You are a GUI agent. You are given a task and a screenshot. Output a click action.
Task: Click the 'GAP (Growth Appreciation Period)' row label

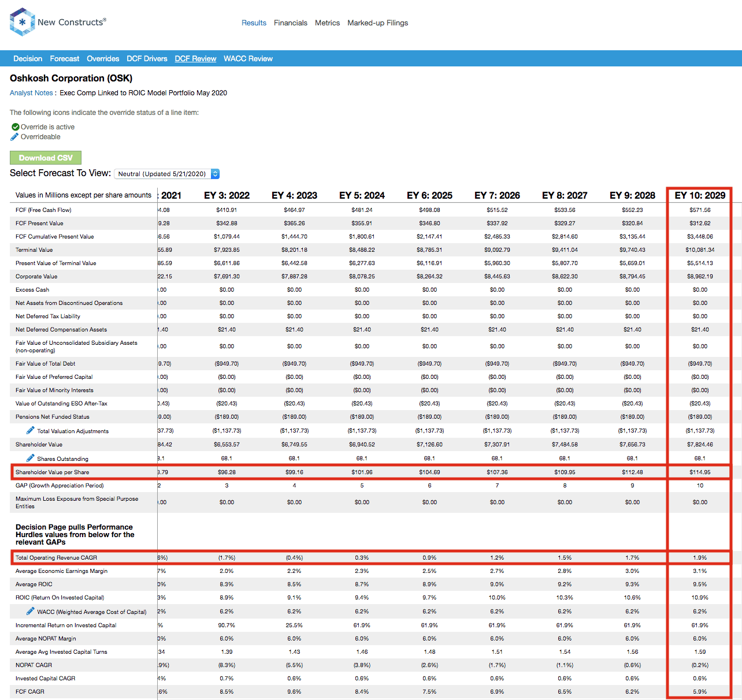(x=60, y=486)
